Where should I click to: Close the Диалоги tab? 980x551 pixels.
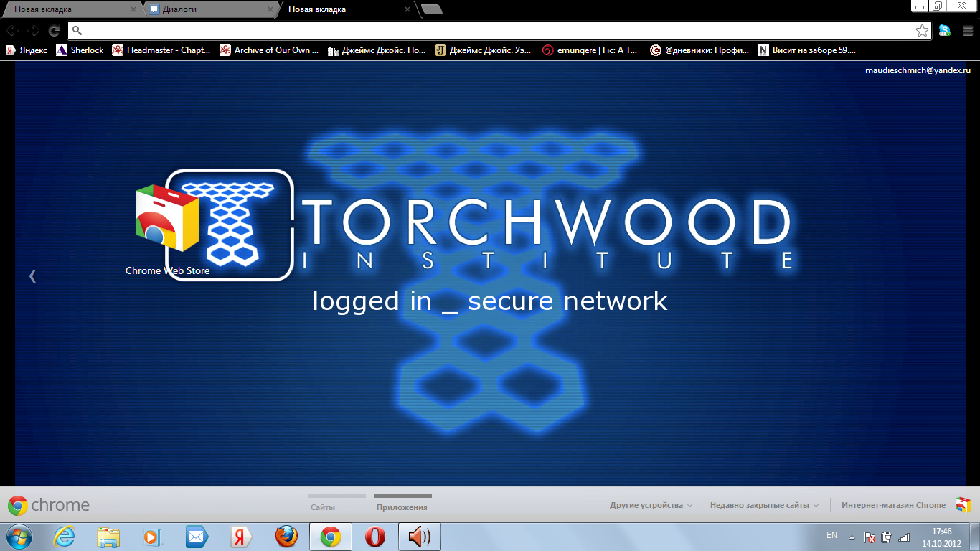[270, 10]
